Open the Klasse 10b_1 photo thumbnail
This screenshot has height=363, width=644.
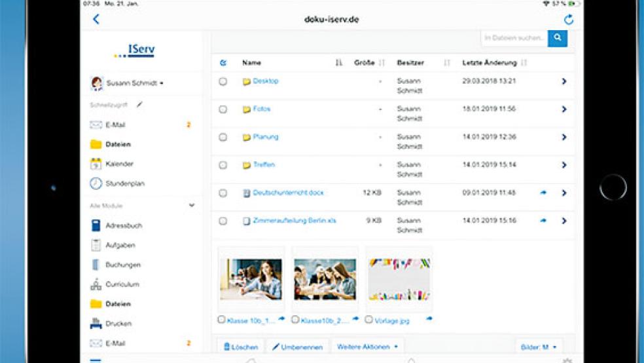click(x=251, y=279)
